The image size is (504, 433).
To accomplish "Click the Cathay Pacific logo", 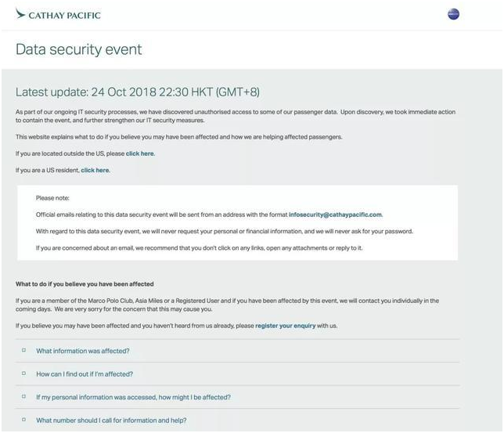I will tap(59, 15).
